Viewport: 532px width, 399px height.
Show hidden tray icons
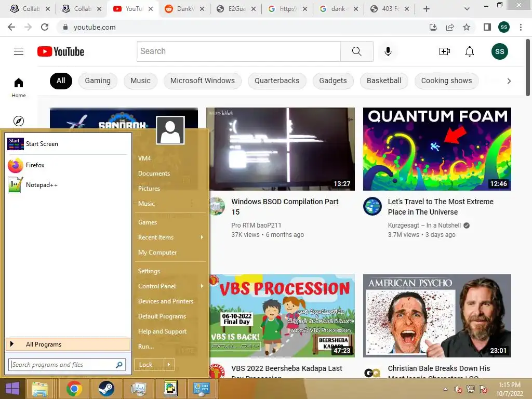point(445,389)
